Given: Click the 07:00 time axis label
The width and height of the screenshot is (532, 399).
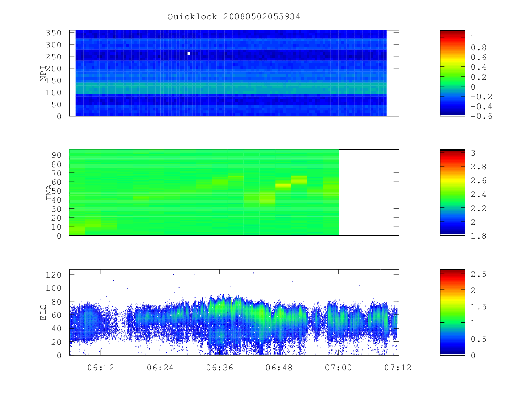Looking at the screenshot, I should 339,367.
